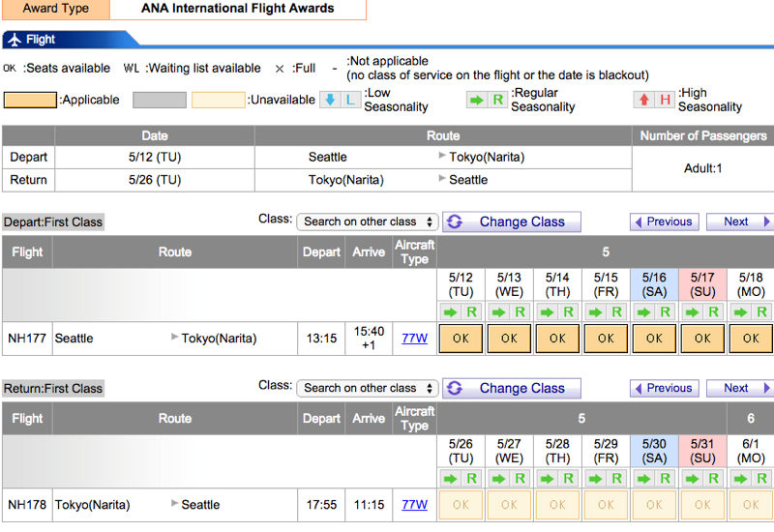Click the refresh icon on Return Change Class
The image size is (774, 532).
pyautogui.click(x=455, y=389)
